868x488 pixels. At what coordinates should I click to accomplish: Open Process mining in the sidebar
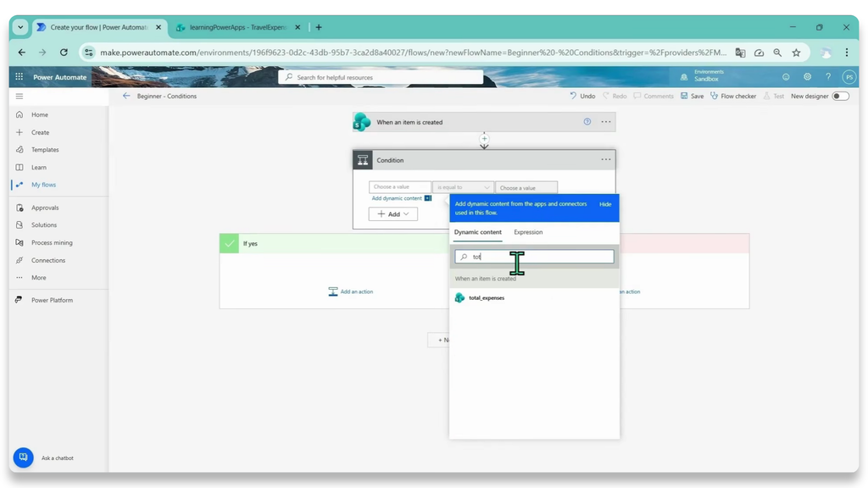coord(52,243)
